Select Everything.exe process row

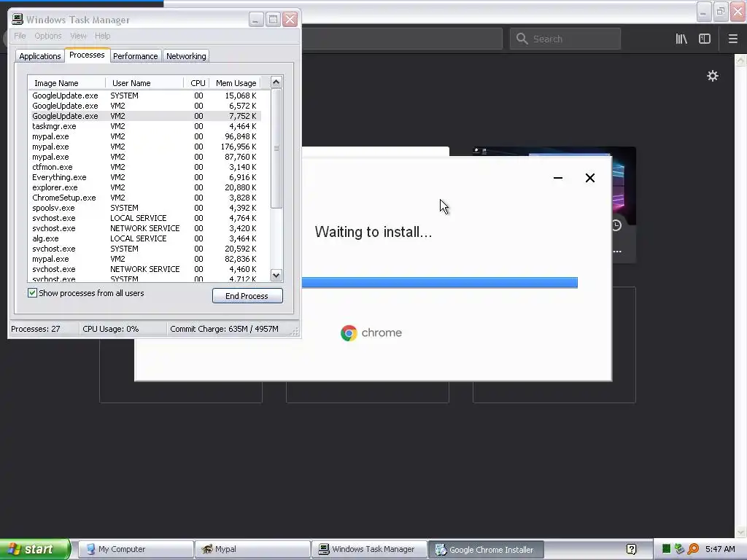[145, 177]
